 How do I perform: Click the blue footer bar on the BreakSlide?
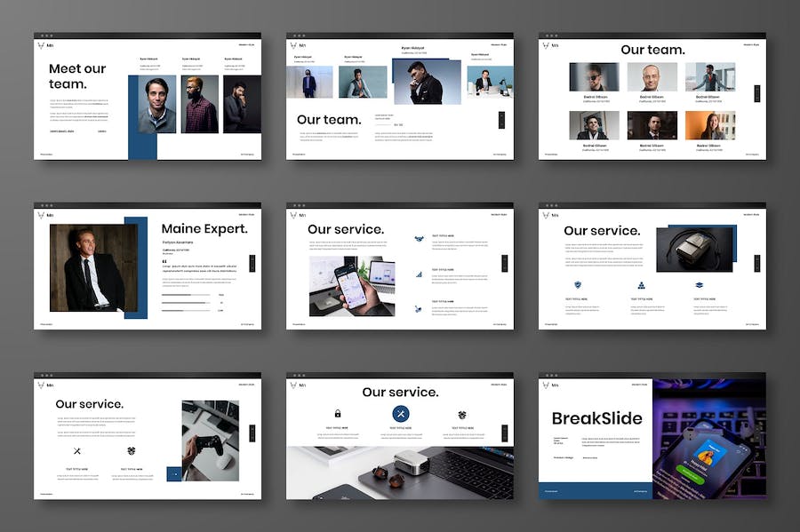[x=595, y=491]
